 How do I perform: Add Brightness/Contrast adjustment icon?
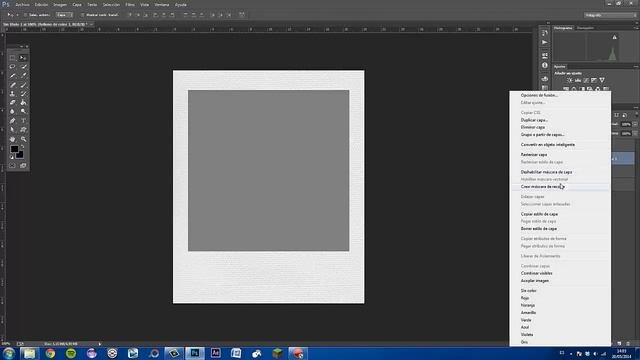tap(570, 80)
